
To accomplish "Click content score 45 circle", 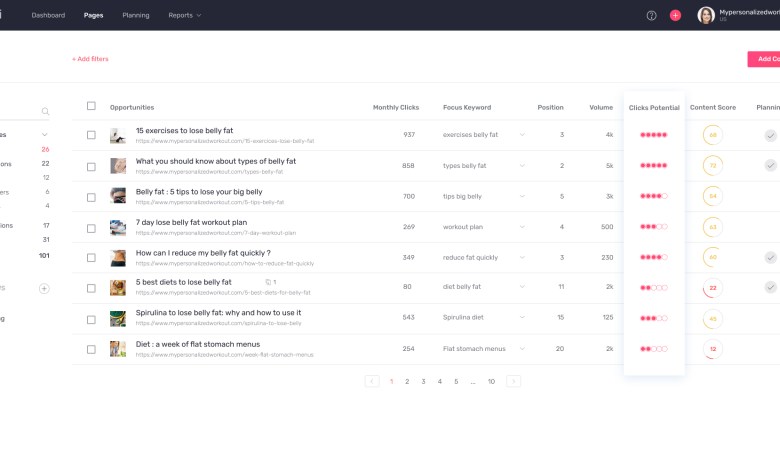I will [712, 319].
